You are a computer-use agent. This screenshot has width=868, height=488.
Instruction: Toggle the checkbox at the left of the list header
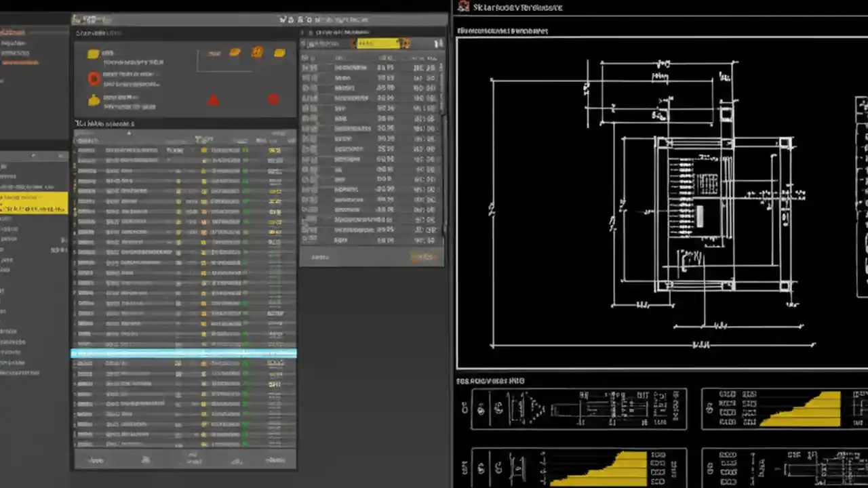click(76, 140)
